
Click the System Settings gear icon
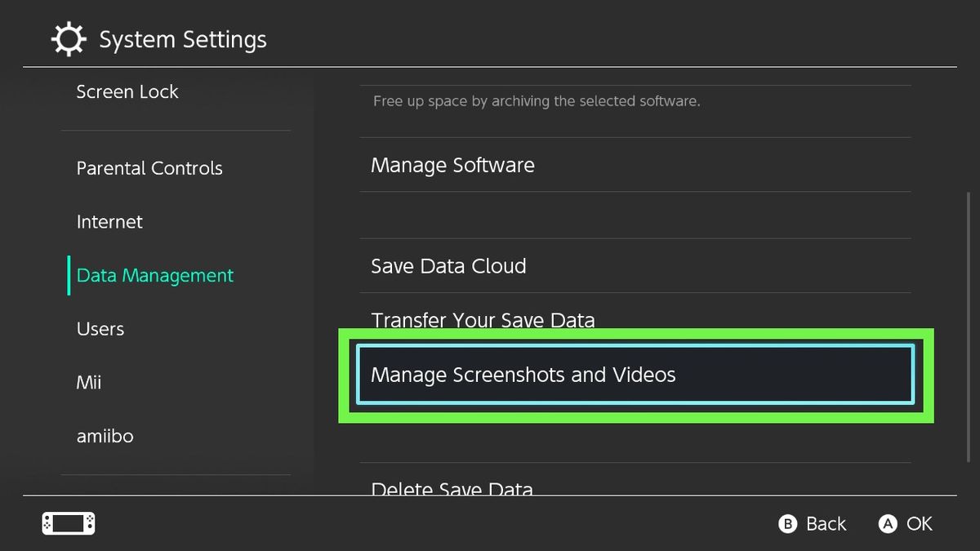click(x=69, y=38)
